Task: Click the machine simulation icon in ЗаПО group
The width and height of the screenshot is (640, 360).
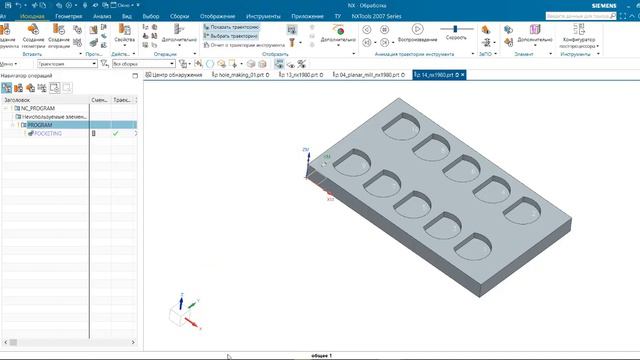Action: click(486, 29)
